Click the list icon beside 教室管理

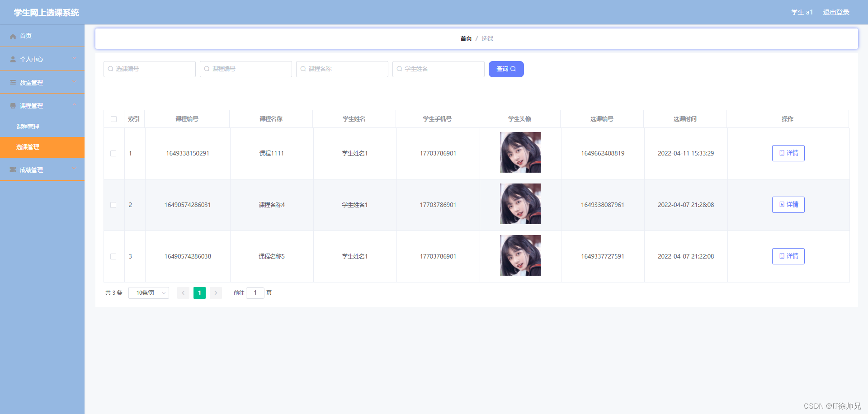(13, 82)
